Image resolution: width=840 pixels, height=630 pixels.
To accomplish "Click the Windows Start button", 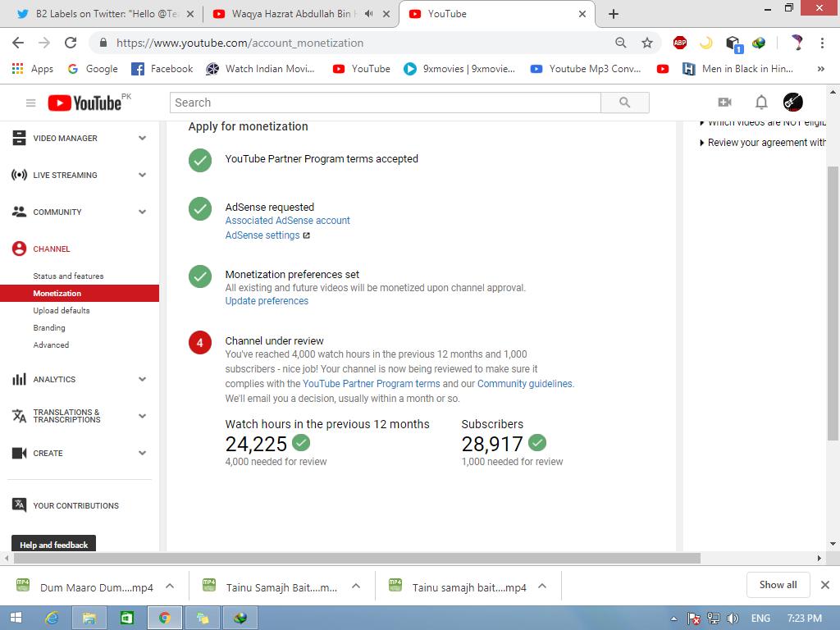I will click(x=16, y=618).
